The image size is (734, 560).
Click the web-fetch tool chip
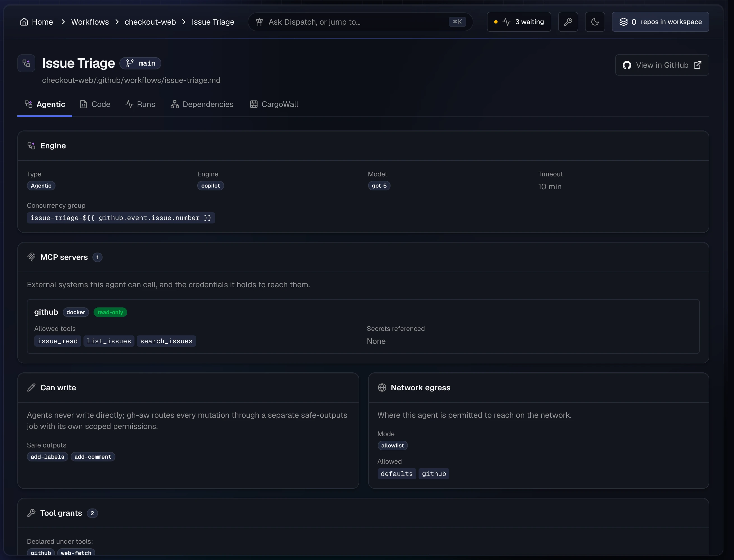[76, 552]
